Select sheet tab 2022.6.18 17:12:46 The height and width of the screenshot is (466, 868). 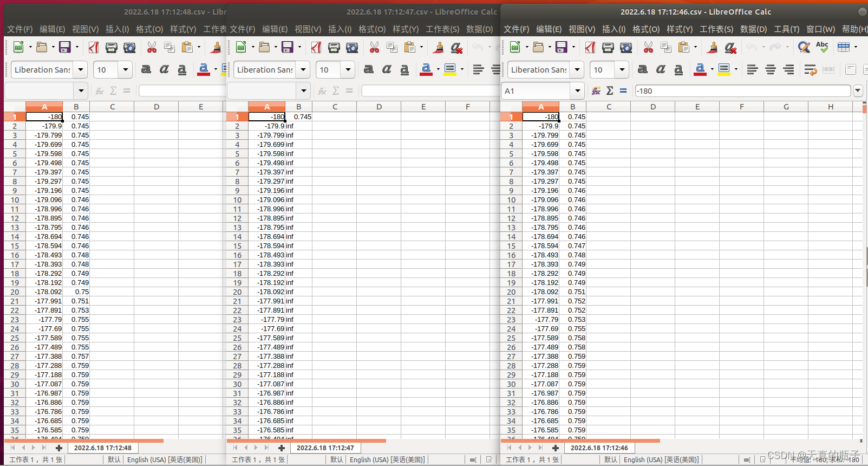599,448
